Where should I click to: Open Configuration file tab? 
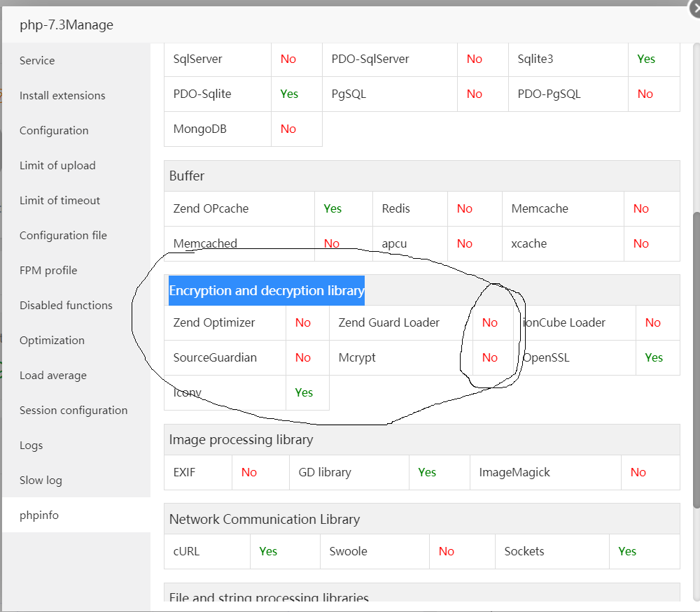[63, 236]
